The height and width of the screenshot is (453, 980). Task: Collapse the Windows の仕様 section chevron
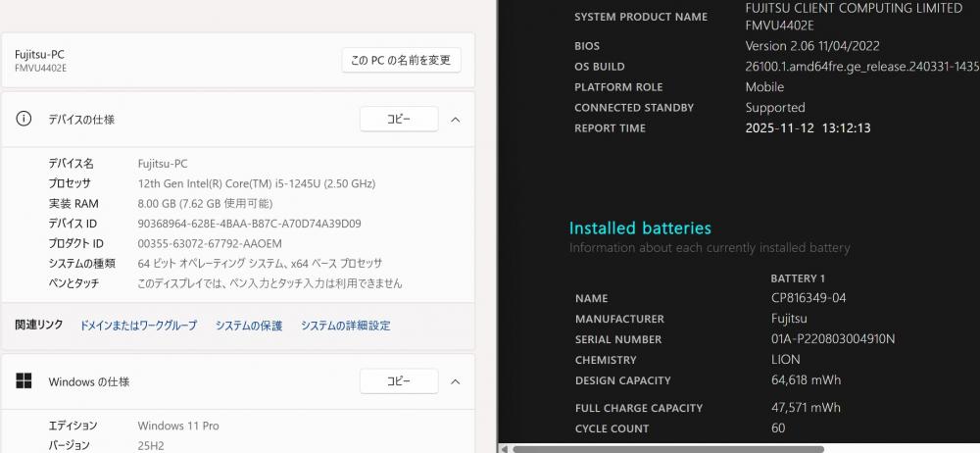(456, 381)
